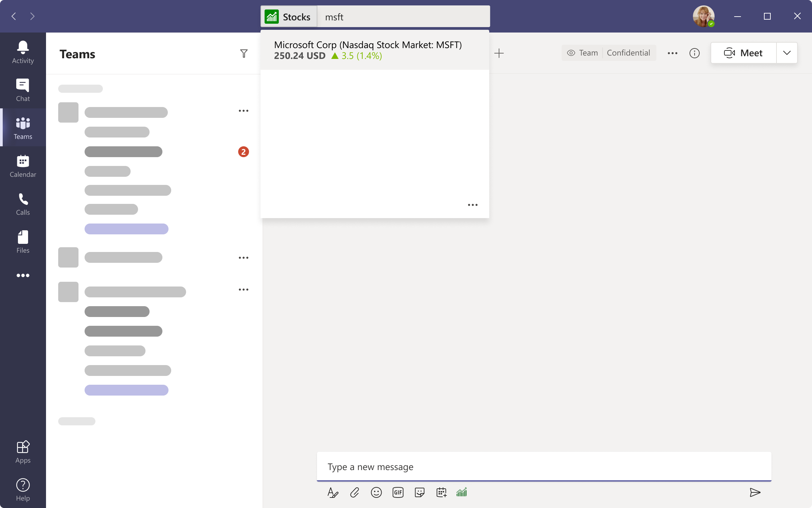This screenshot has width=812, height=508.
Task: Add a new tab with plus
Action: [499, 53]
